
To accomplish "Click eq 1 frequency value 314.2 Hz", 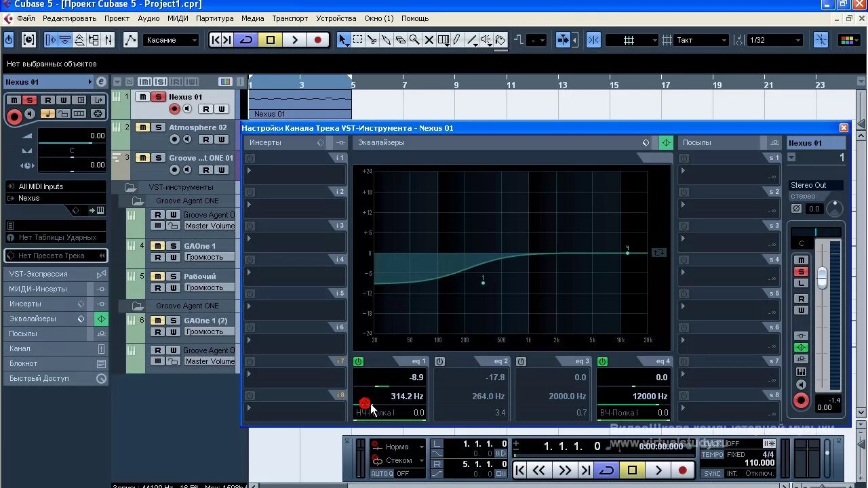I will click(x=407, y=396).
